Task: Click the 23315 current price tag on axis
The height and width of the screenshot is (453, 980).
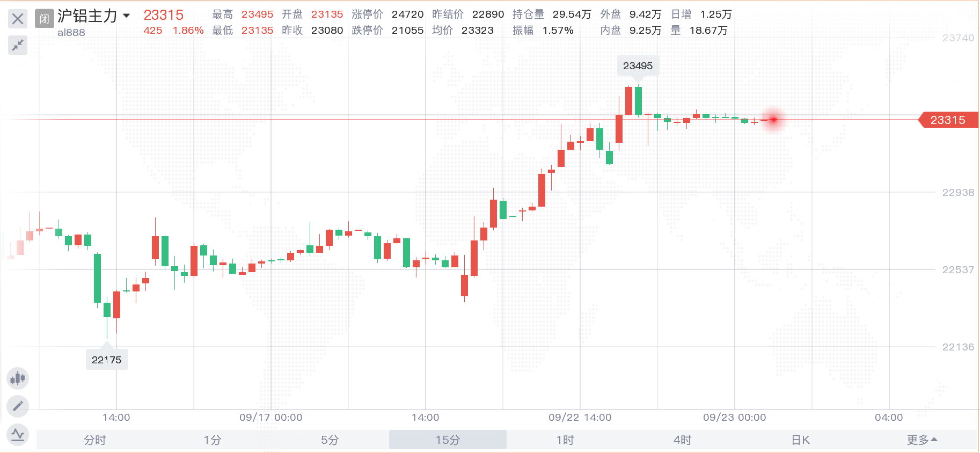Action: click(x=948, y=120)
